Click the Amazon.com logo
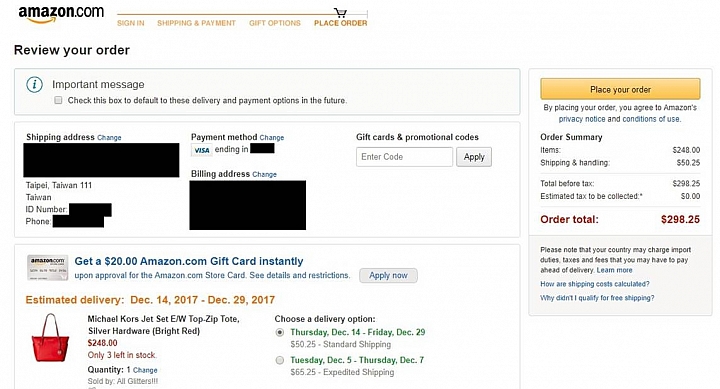This screenshot has height=389, width=720. pyautogui.click(x=61, y=13)
